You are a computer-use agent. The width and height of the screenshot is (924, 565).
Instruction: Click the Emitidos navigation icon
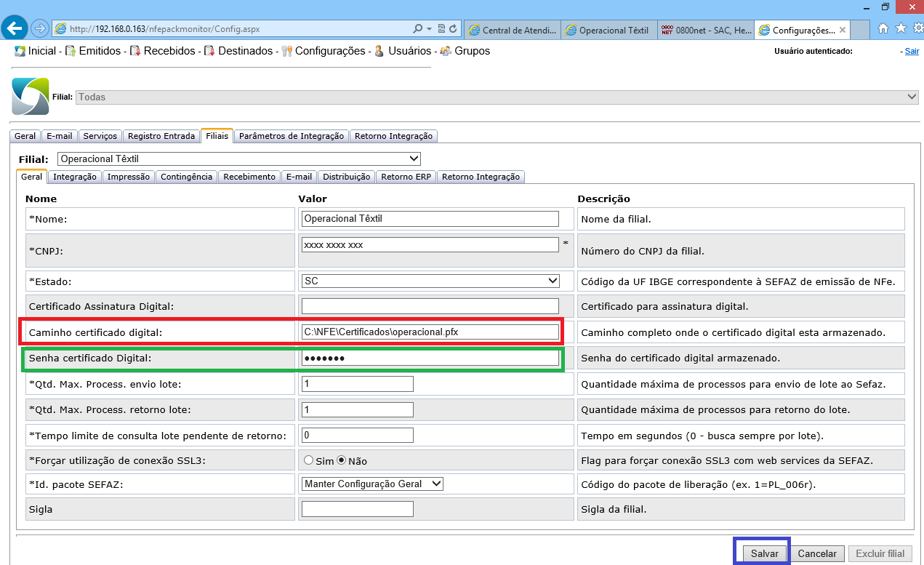(71, 51)
